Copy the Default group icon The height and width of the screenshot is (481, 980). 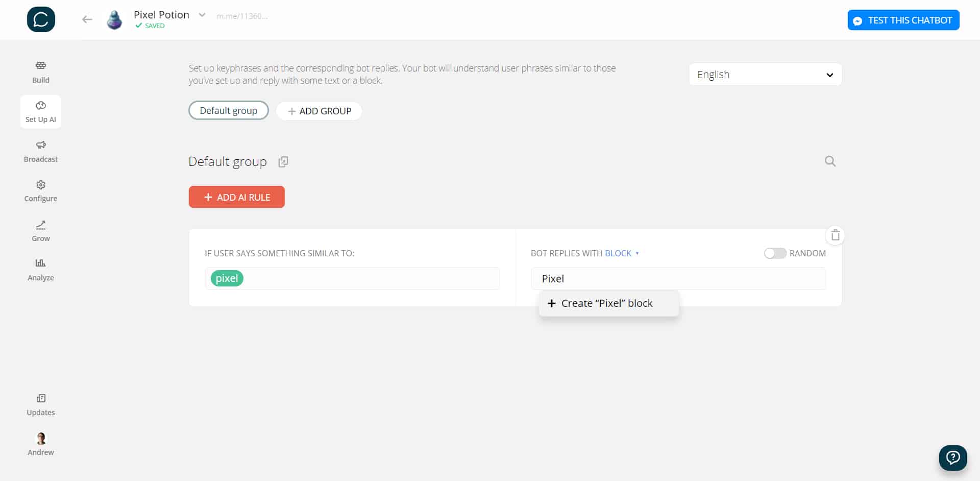[283, 161]
